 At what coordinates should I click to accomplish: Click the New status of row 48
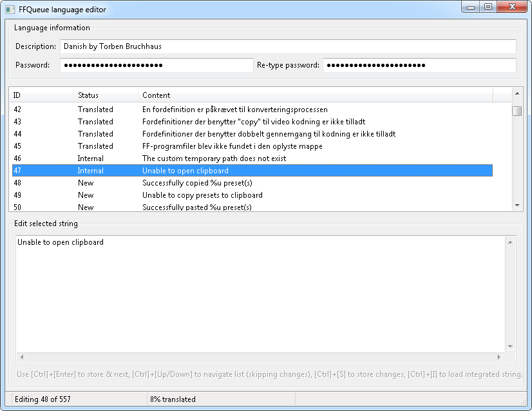click(86, 182)
